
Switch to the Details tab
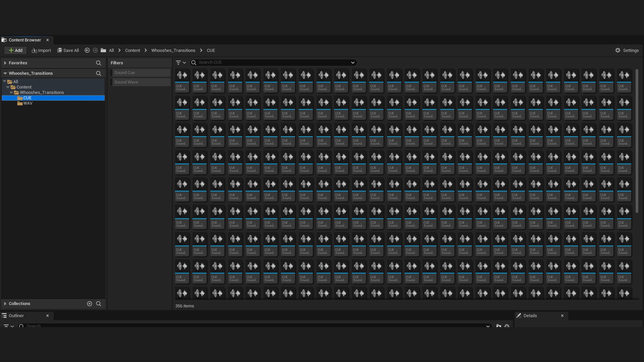click(x=530, y=316)
